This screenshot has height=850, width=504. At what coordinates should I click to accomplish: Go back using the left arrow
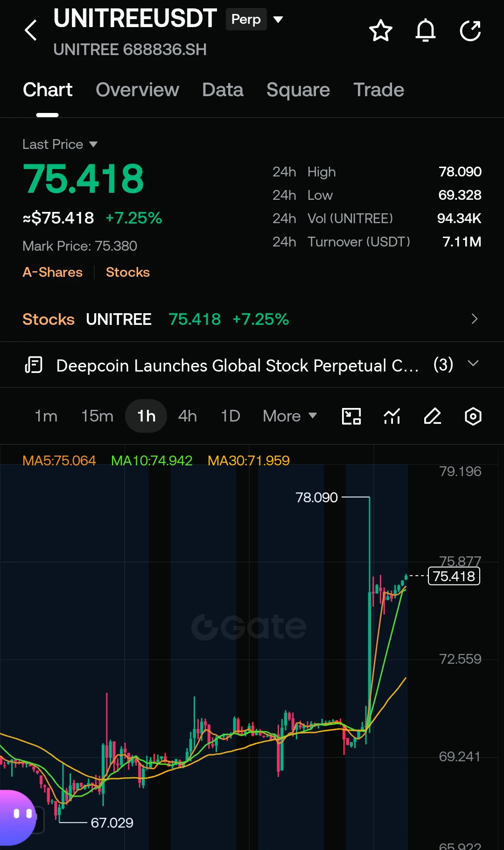pyautogui.click(x=31, y=30)
